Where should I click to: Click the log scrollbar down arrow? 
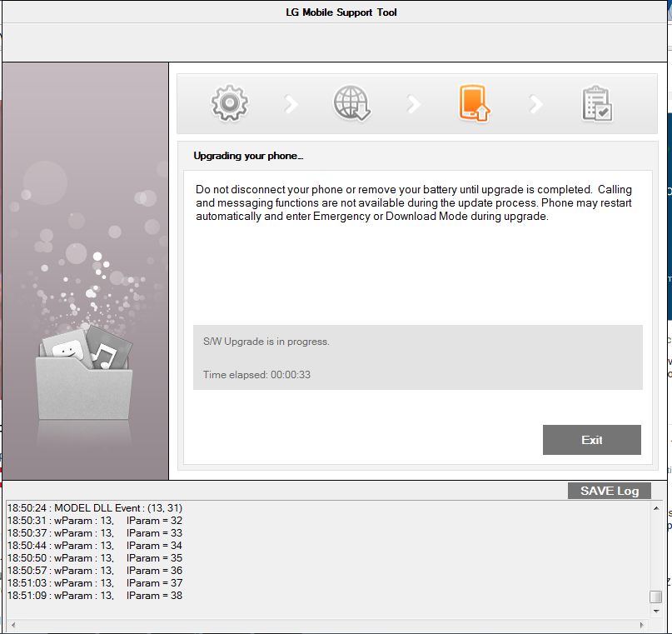pos(656,612)
